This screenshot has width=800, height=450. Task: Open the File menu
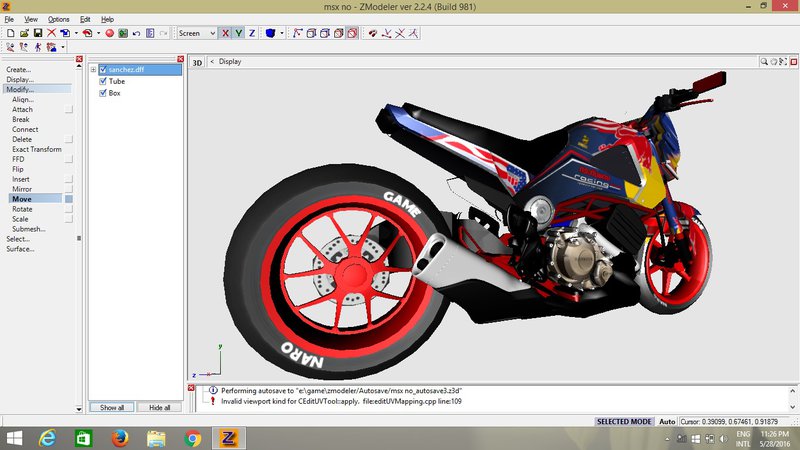(9, 19)
